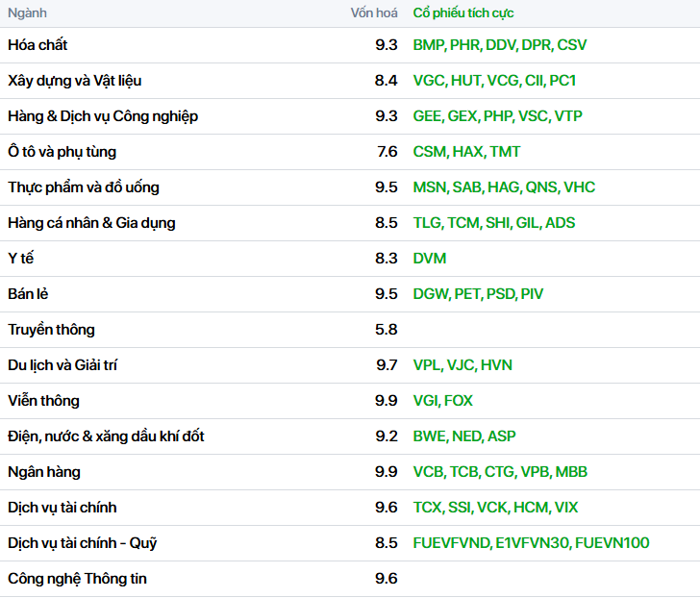This screenshot has height=598, width=700.
Task: Select the Ô tô và phụ tùng sector
Action: pos(62,152)
